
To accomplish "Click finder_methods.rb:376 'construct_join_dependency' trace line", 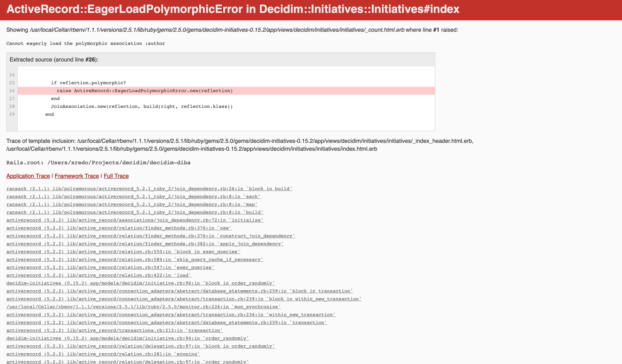I will coord(150,236).
